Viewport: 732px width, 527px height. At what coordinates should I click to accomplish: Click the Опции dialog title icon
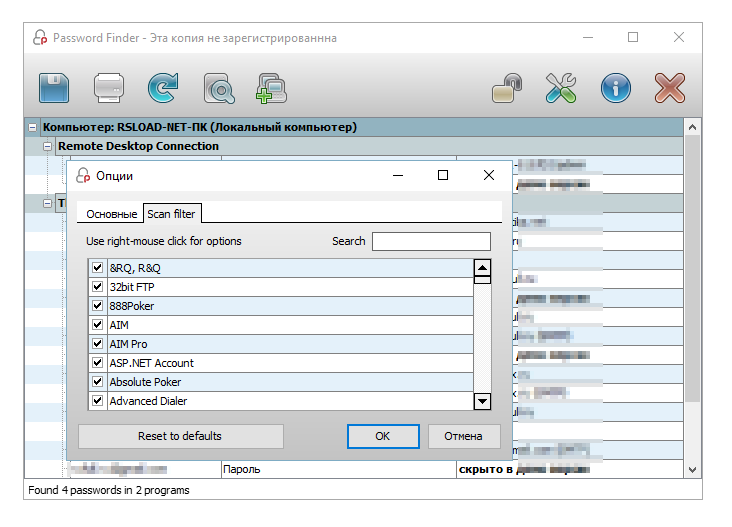point(83,176)
